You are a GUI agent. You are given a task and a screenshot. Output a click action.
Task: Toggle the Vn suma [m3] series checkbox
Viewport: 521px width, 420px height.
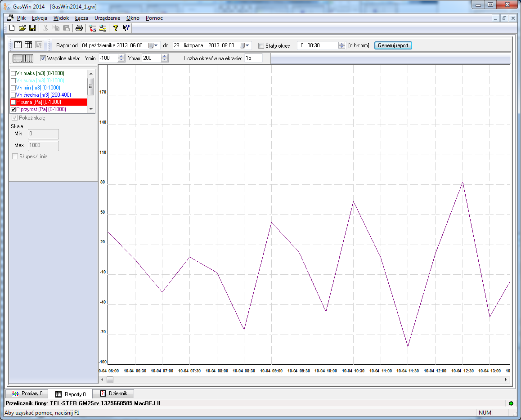[x=13, y=80]
